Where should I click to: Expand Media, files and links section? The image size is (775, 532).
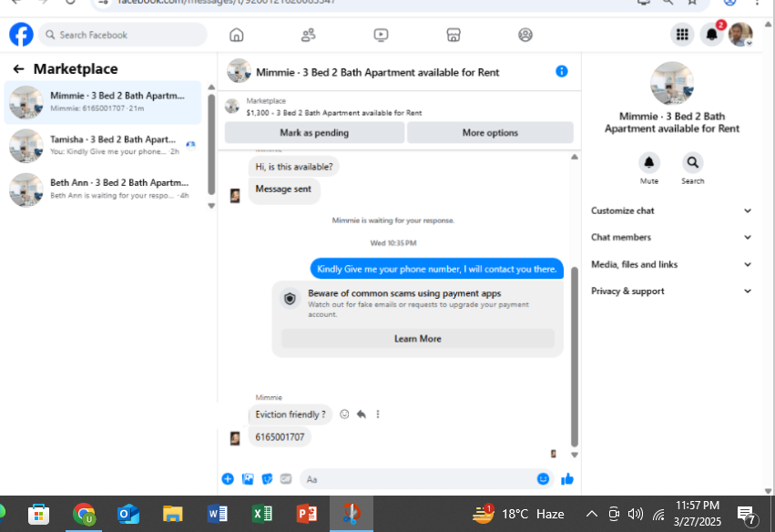[x=671, y=264]
